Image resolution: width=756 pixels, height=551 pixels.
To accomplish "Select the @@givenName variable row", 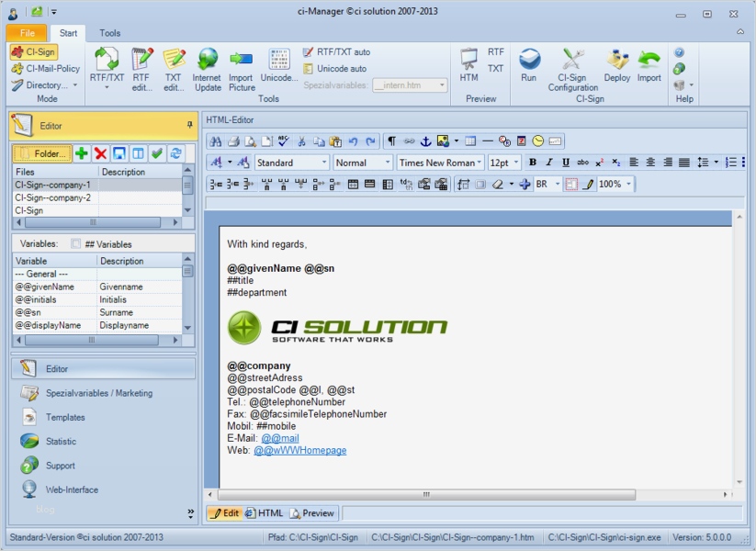I will coord(97,287).
